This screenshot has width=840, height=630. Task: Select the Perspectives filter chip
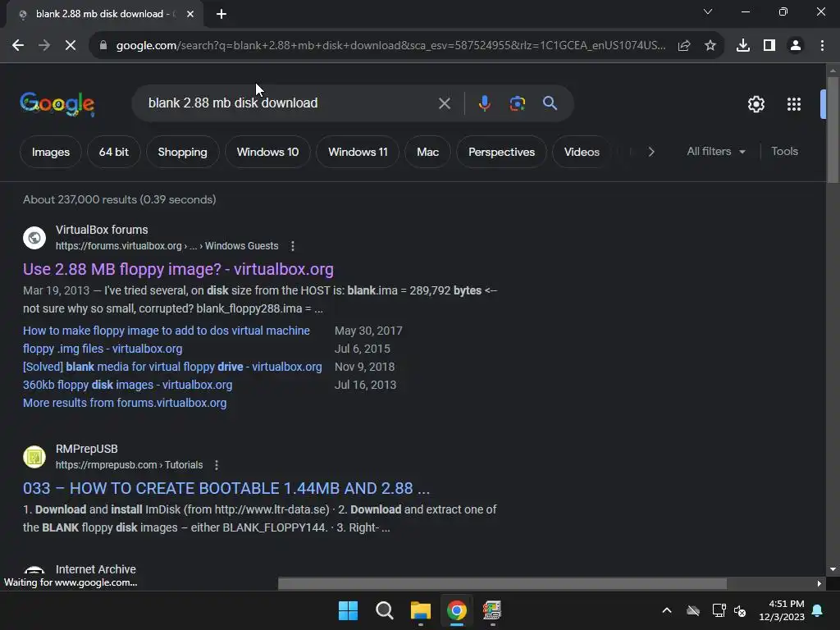click(501, 152)
